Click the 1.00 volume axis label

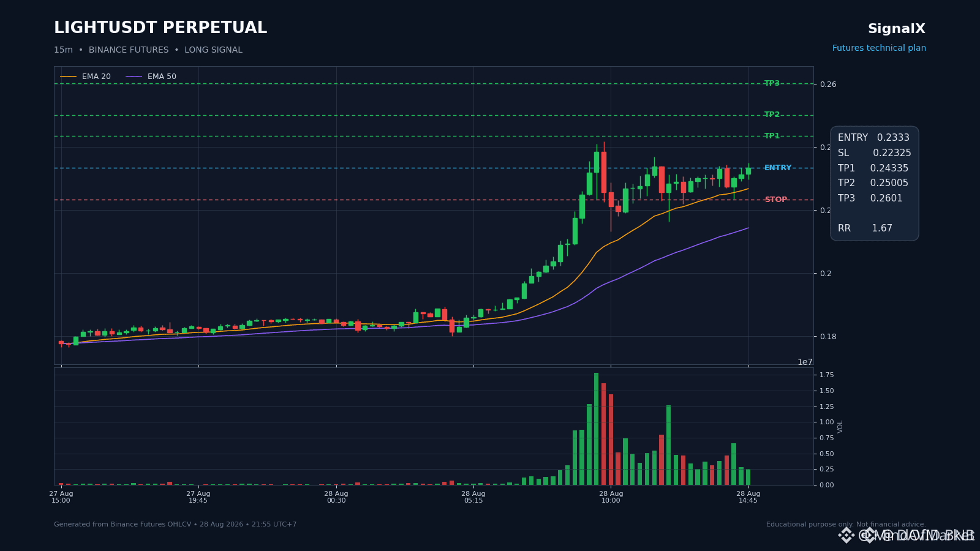[x=826, y=422]
